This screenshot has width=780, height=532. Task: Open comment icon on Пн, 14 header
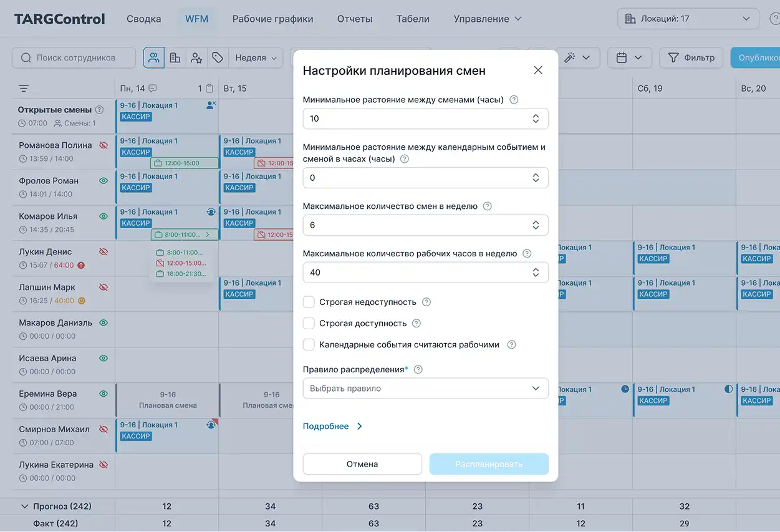(153, 89)
